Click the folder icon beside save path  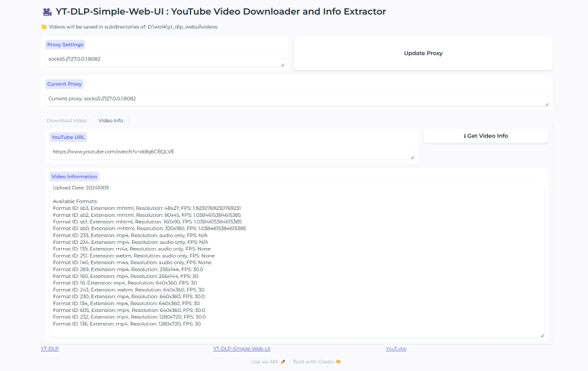coord(44,27)
